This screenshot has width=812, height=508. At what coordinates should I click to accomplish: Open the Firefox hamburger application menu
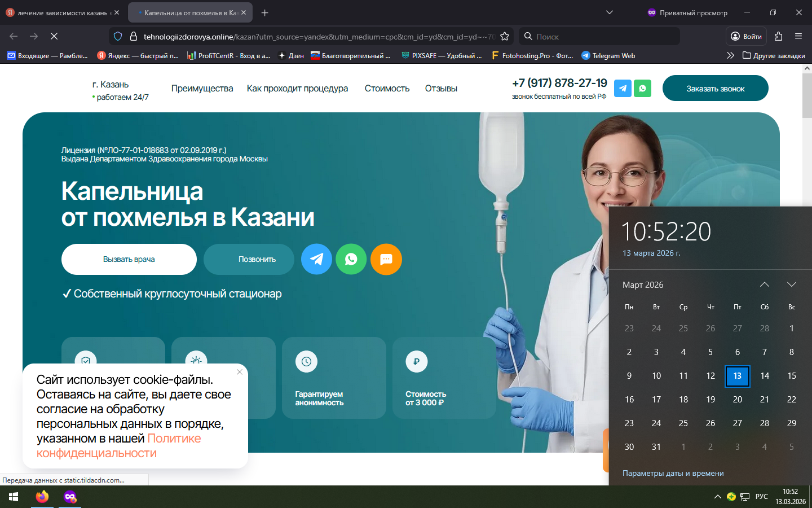pos(798,36)
